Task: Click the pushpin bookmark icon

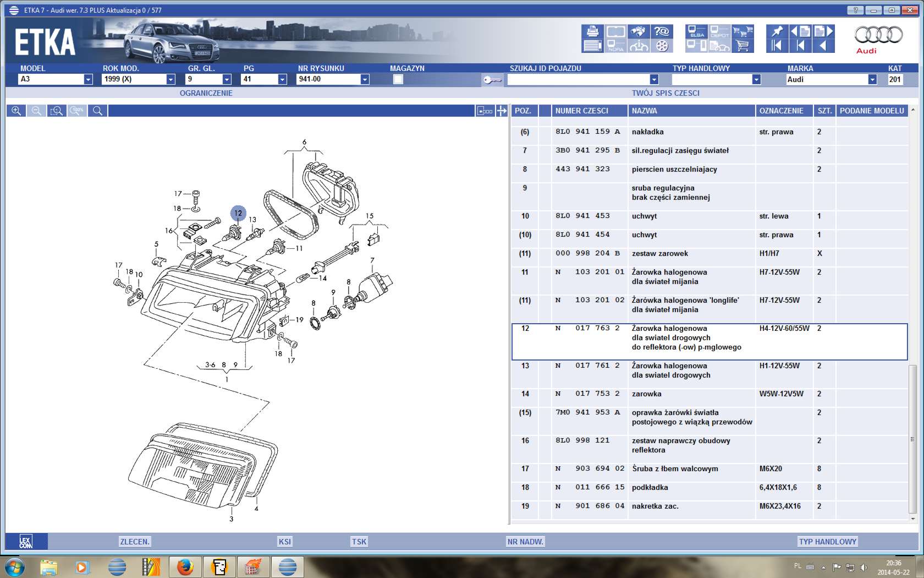Action: (x=777, y=31)
